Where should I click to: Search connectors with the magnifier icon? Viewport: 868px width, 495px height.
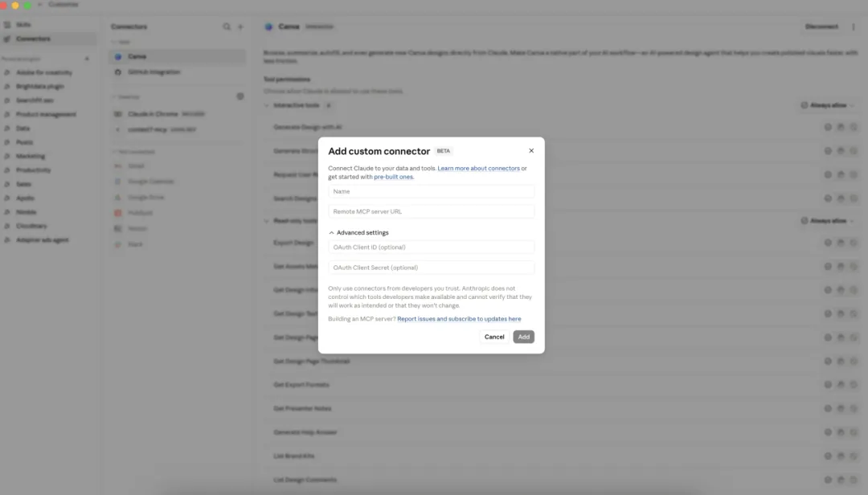[227, 27]
